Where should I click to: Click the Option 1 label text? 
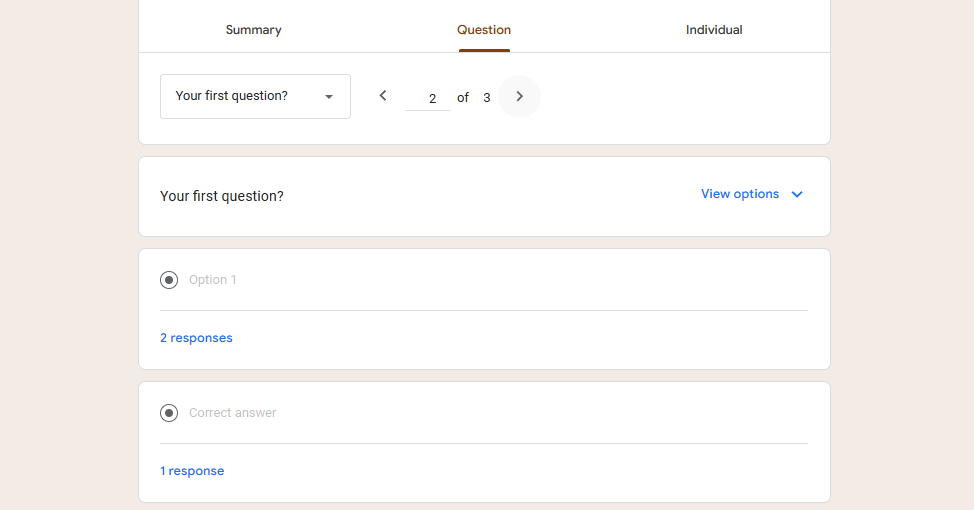[x=213, y=280]
